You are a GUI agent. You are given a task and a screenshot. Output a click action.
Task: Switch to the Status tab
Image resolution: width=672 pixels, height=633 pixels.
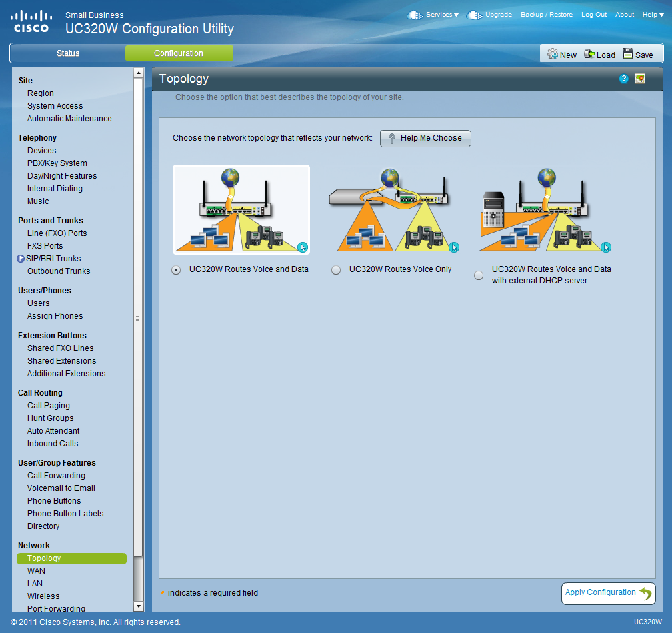68,53
